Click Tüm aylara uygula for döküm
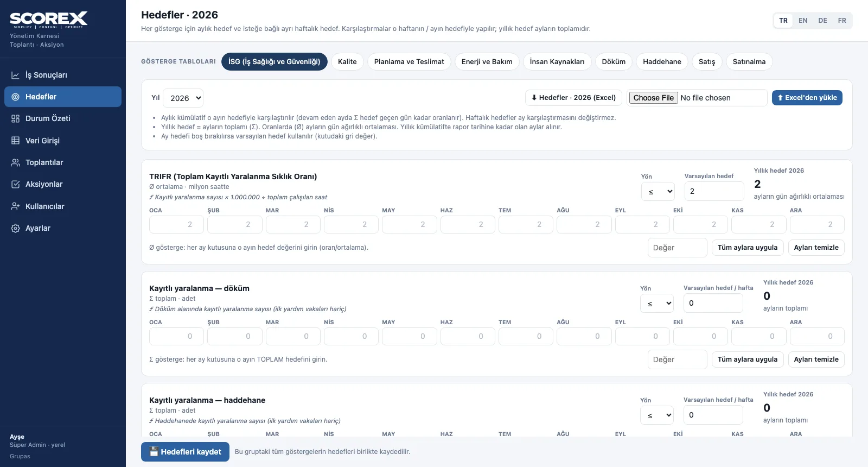This screenshot has height=467, width=868. point(748,359)
